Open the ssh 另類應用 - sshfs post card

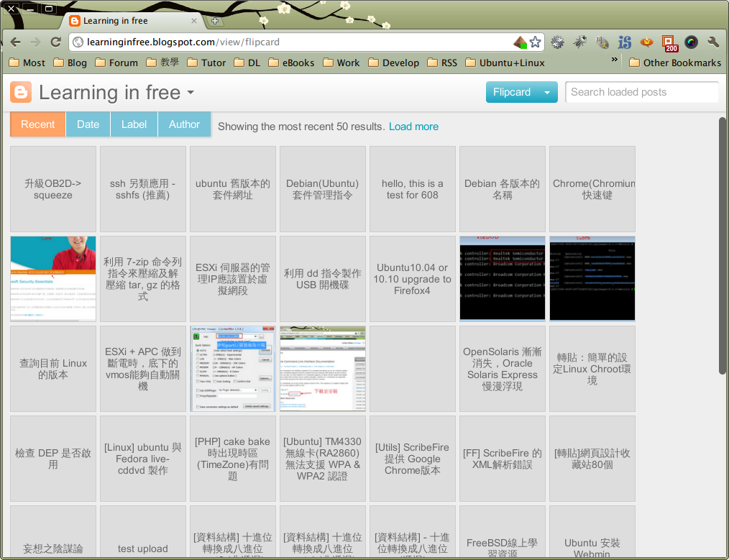[143, 189]
